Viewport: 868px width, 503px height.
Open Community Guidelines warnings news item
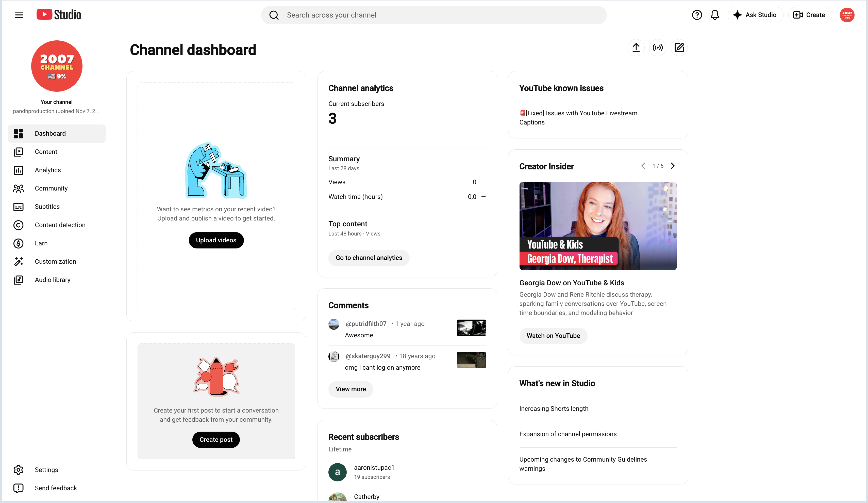(x=583, y=464)
